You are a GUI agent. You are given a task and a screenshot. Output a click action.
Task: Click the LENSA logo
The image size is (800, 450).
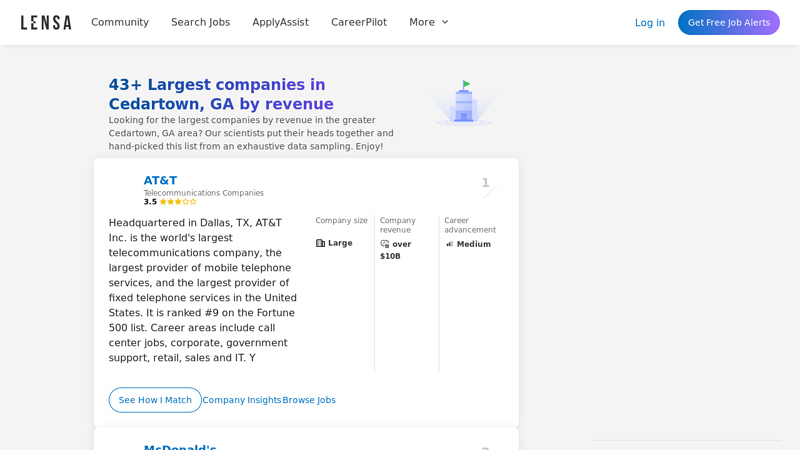click(46, 22)
